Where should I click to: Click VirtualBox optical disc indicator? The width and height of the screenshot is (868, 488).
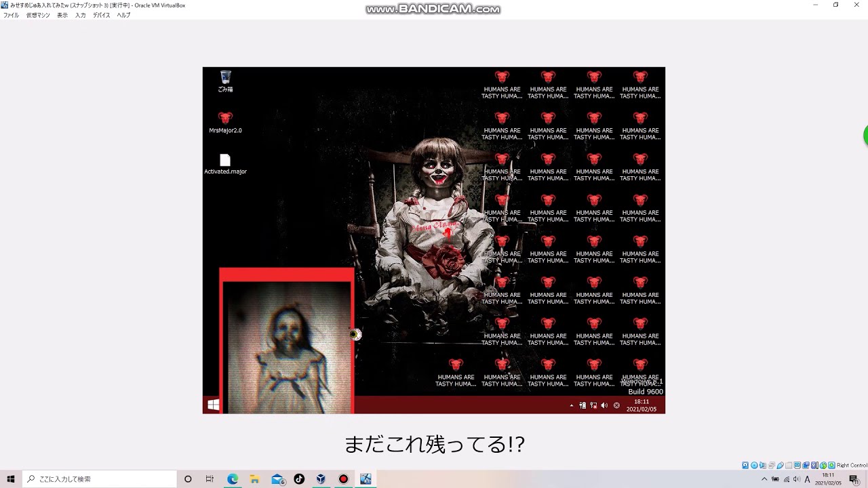click(754, 465)
